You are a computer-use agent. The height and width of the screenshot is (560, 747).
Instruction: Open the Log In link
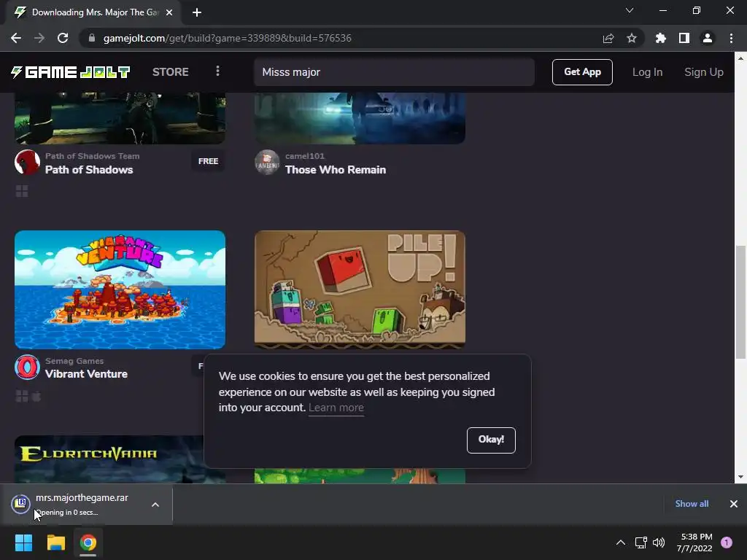(x=647, y=72)
